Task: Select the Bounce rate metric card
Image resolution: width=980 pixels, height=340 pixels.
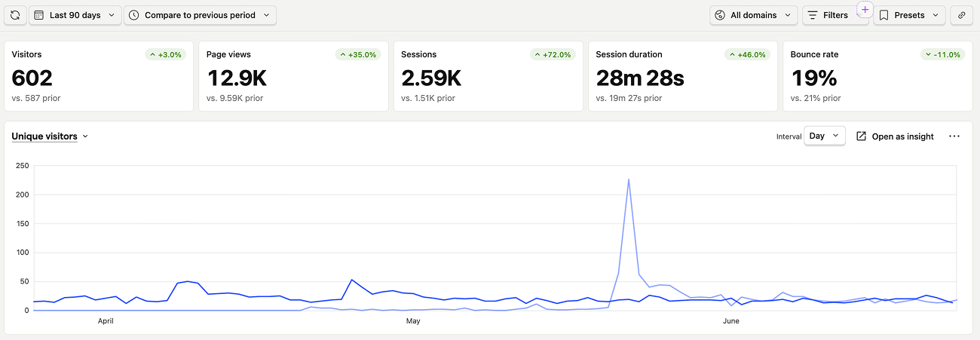Action: tap(877, 76)
